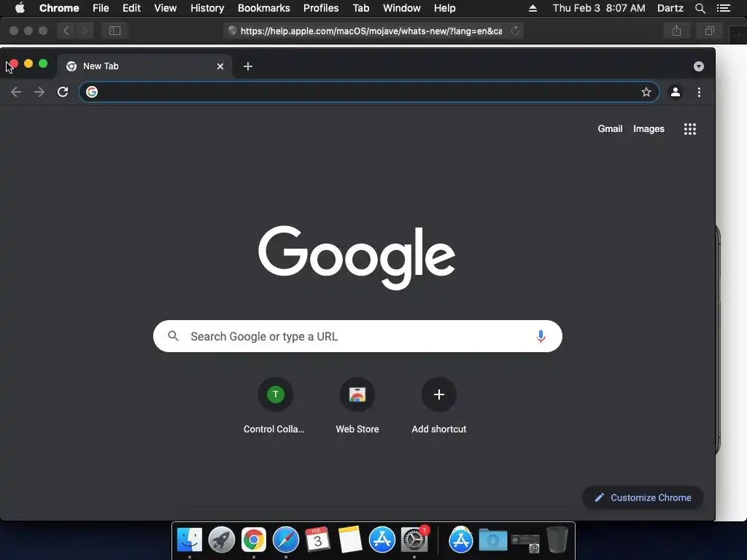Open a new tab with plus button
This screenshot has width=747, height=560.
(x=248, y=66)
